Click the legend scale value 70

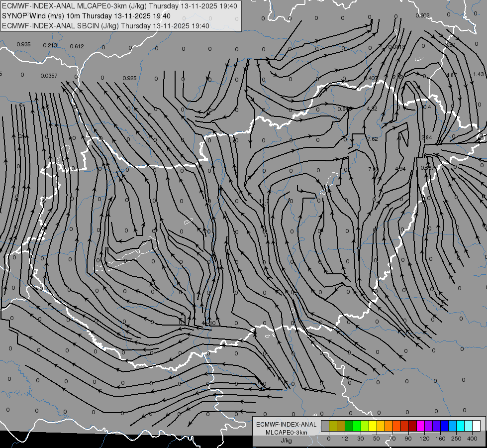392,439
